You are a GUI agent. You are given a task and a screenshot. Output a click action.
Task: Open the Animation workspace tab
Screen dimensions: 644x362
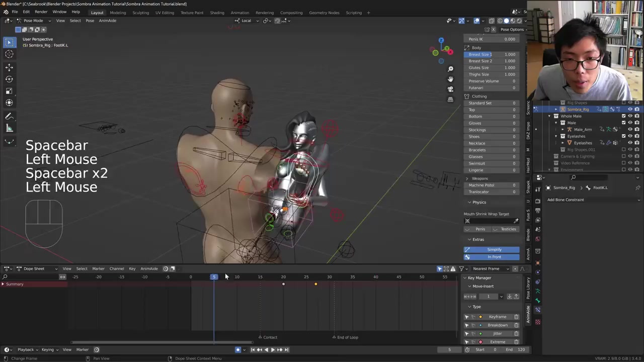pos(239,13)
